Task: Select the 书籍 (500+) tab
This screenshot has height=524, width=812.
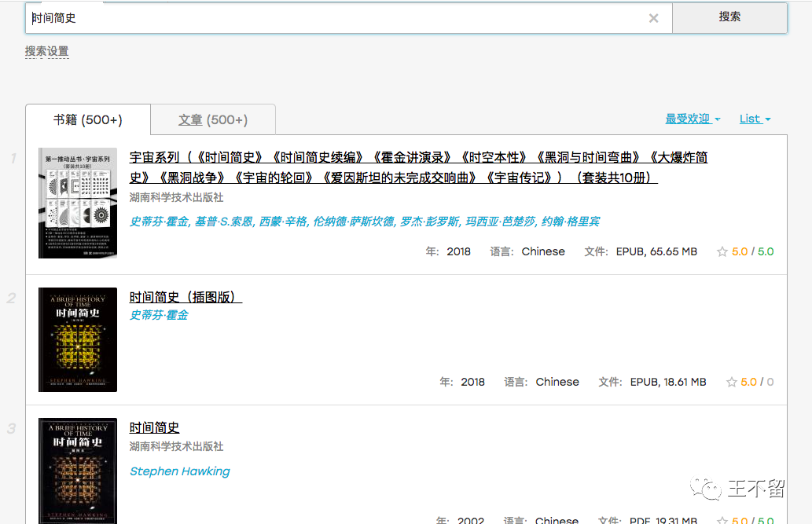Action: (x=87, y=119)
